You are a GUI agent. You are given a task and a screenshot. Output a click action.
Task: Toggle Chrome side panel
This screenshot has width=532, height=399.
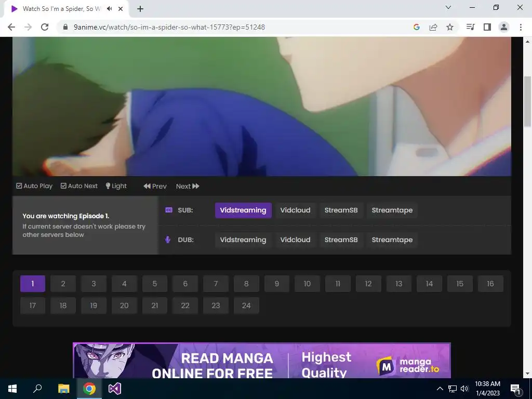click(x=487, y=27)
